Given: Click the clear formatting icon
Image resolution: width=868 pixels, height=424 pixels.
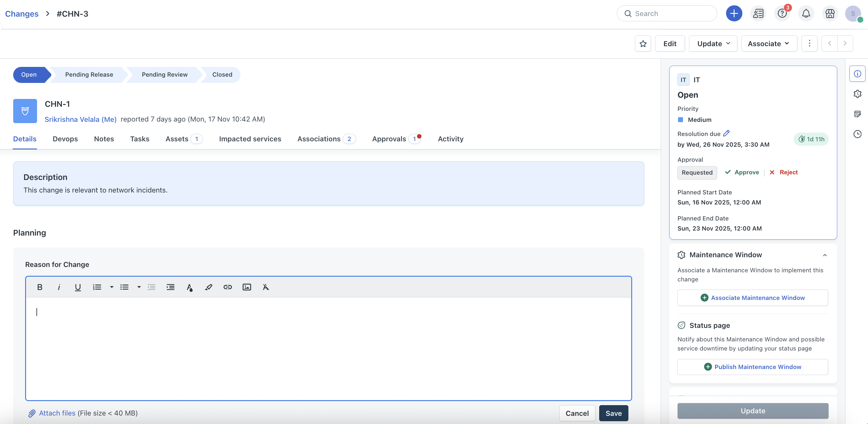Looking at the screenshot, I should pos(266,287).
